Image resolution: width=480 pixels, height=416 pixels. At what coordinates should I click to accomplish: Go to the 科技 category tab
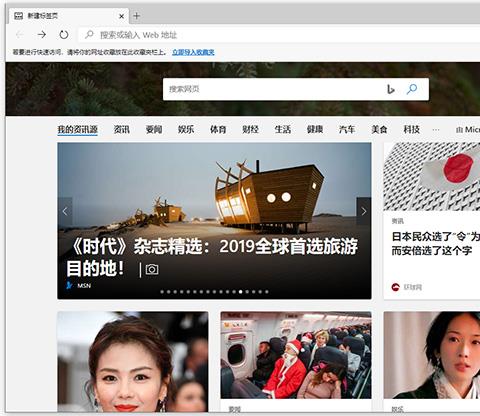pos(411,129)
